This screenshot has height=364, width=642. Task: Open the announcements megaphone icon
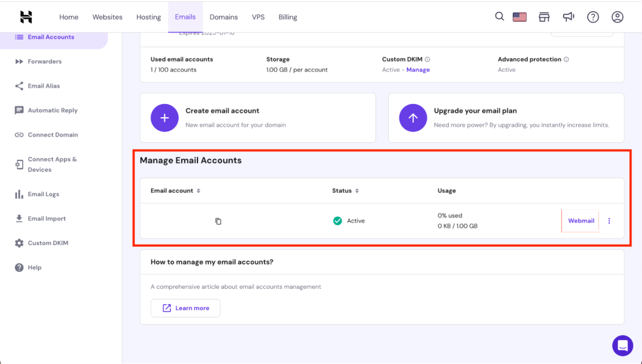[x=568, y=17]
